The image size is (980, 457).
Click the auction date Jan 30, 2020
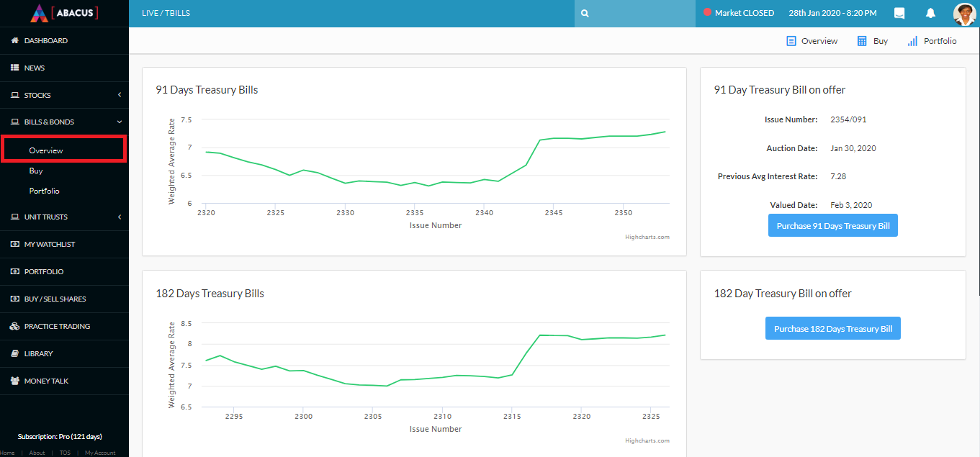click(x=853, y=148)
